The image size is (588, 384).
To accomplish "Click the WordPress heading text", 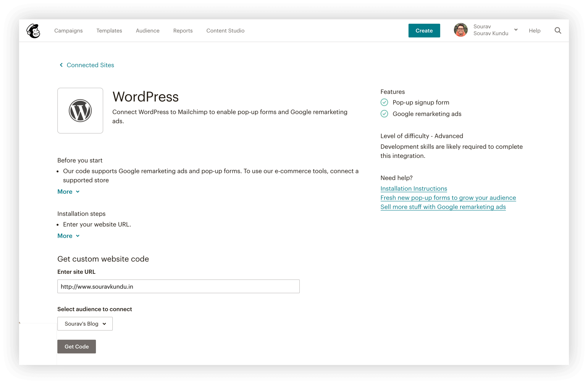I will tap(145, 97).
